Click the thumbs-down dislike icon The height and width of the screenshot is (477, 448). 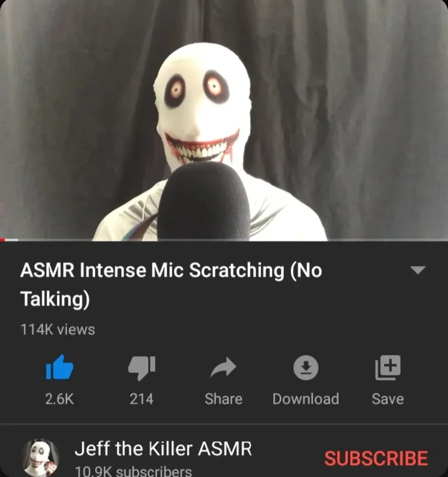[142, 368]
